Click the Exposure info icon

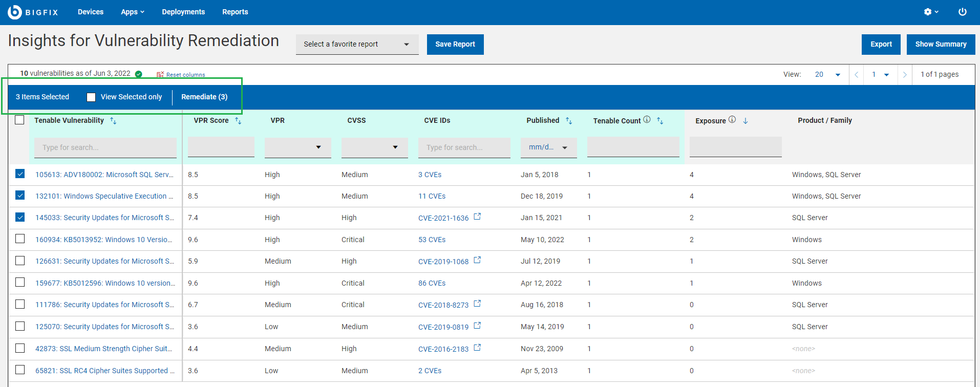(x=732, y=120)
